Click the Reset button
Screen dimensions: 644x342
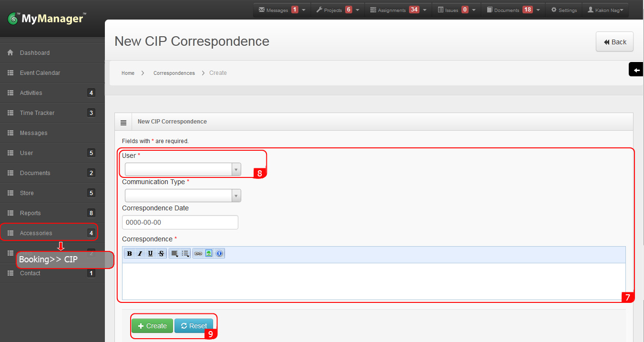(194, 326)
